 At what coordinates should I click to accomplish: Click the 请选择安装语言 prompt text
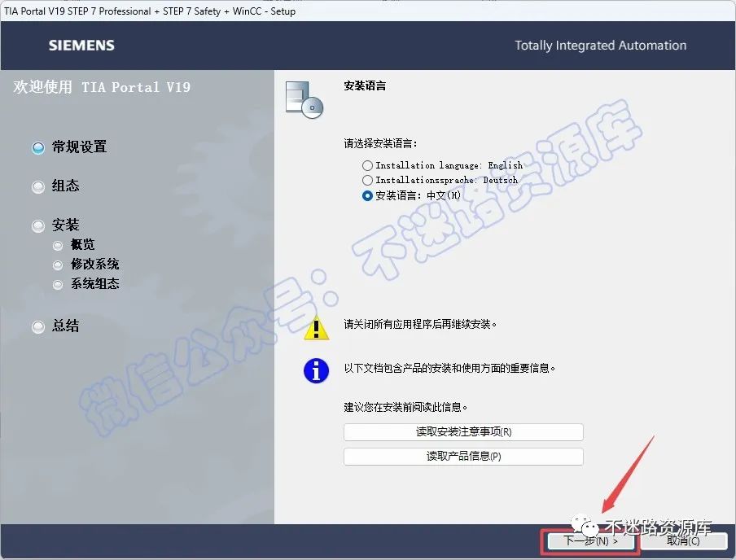[381, 143]
